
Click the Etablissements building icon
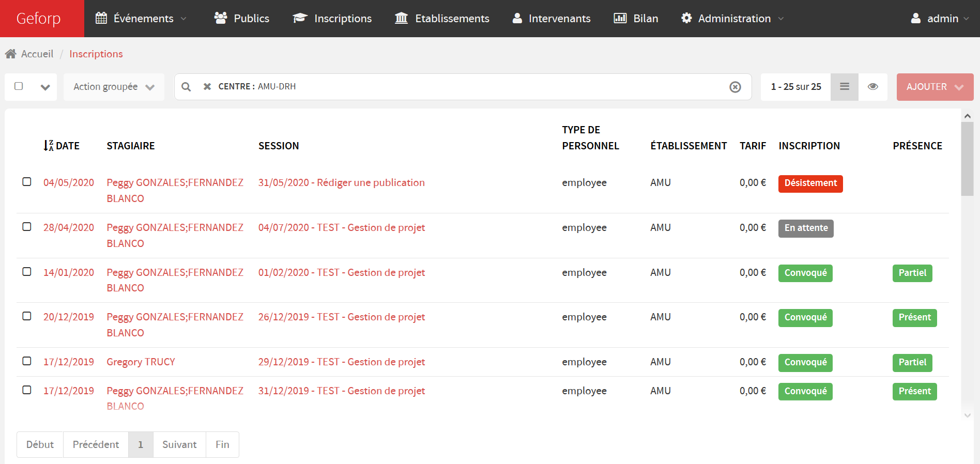tap(401, 19)
